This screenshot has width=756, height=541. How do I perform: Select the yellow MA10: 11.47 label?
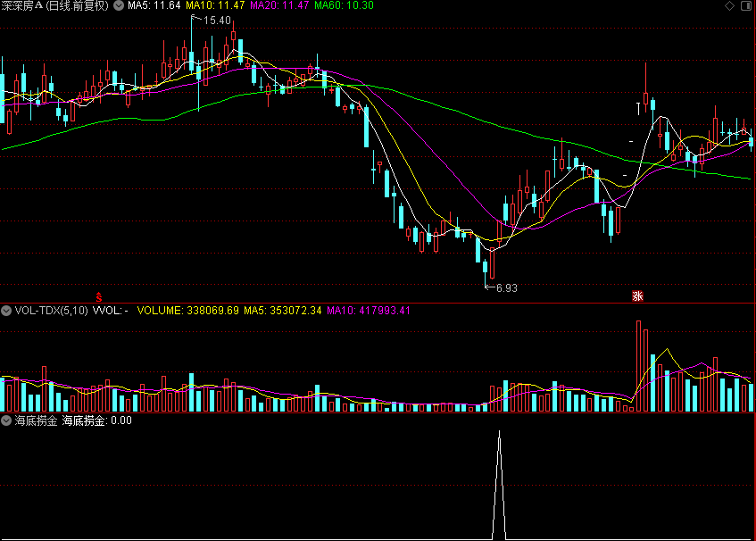(x=215, y=5)
